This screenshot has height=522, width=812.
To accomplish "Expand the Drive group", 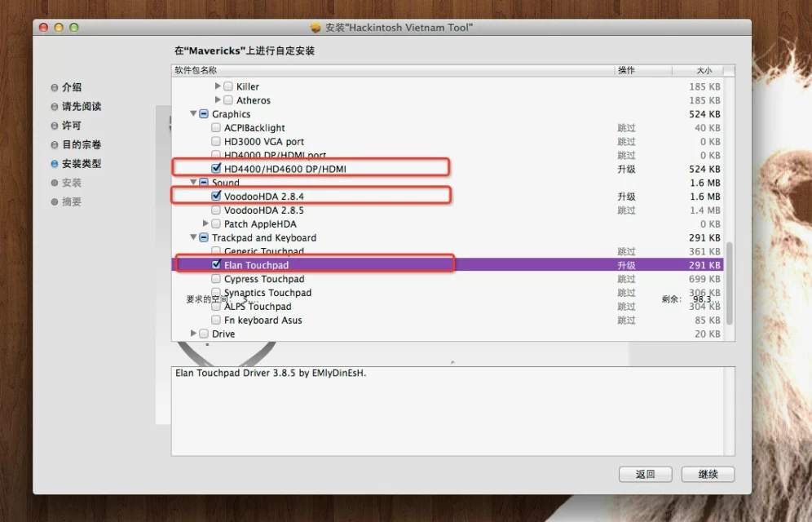I will pyautogui.click(x=194, y=333).
